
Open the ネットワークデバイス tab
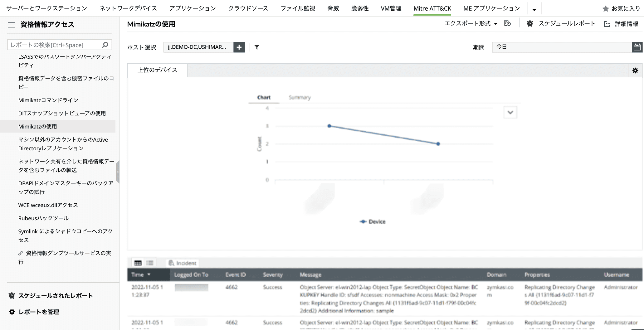coord(128,8)
